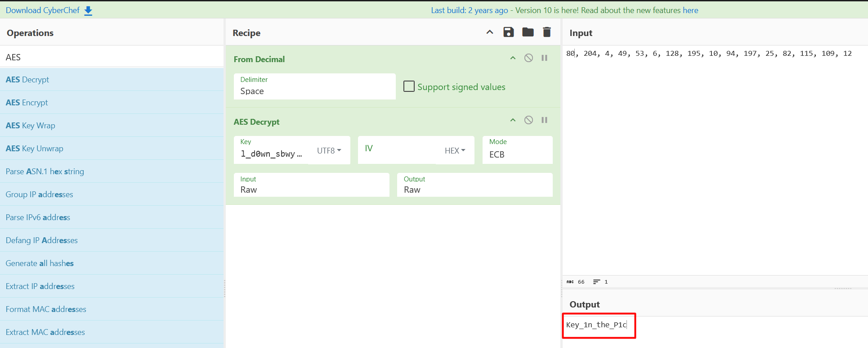The width and height of the screenshot is (868, 348).
Task: Collapse the Recipe panel chevron
Action: click(490, 32)
